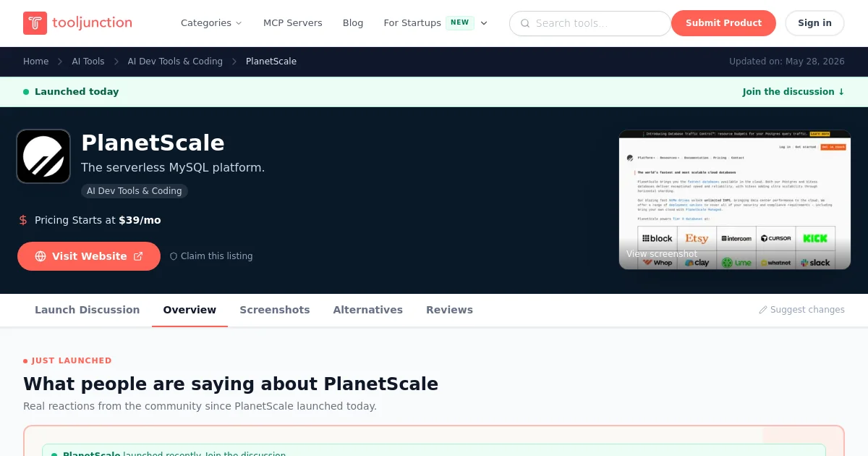Expand the For Startups menu
The image size is (868, 456).
[435, 23]
